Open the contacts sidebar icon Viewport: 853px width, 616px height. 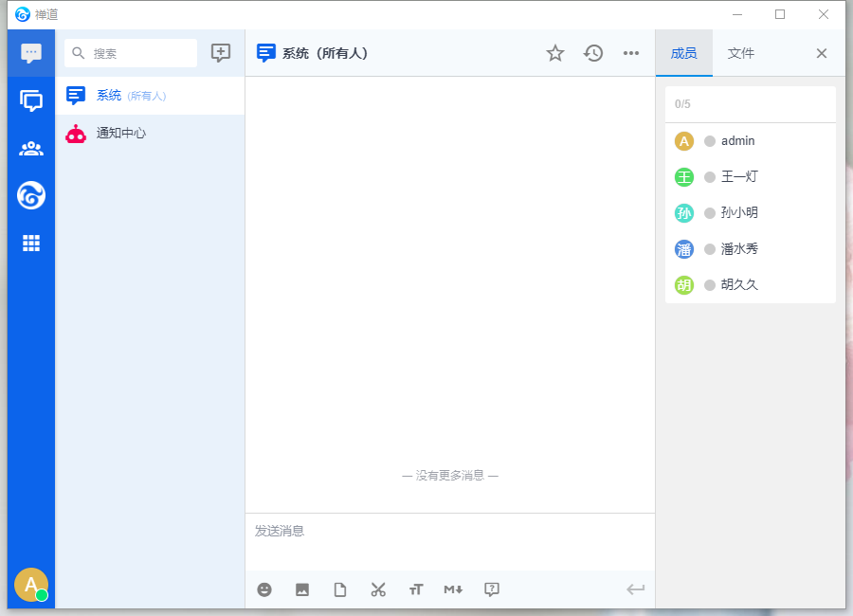click(31, 148)
